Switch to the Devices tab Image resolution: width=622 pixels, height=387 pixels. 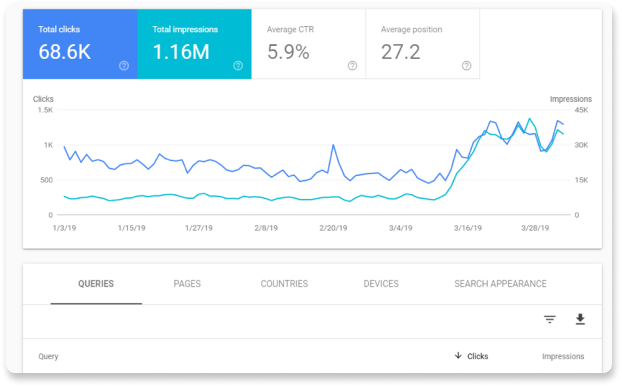click(381, 284)
